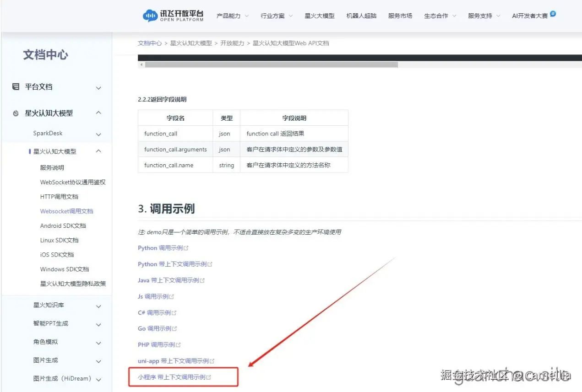
Task: Open Android SDK文档 sidebar page
Action: point(63,226)
